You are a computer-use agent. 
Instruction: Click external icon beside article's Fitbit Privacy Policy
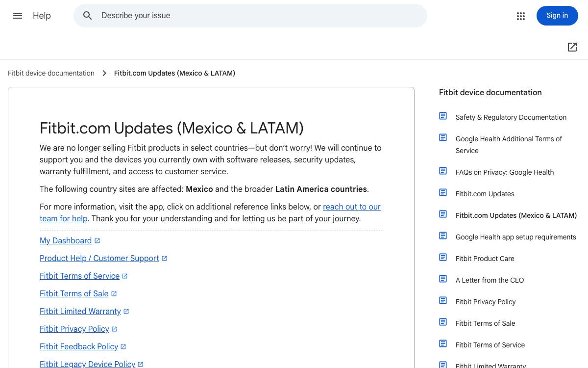114,329
